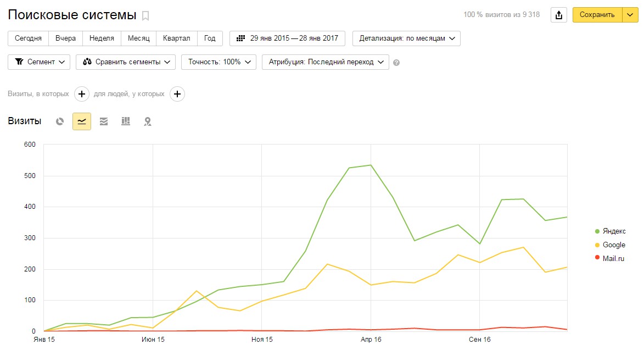This screenshot has width=644, height=355.
Task: Select the Квартал period tab
Action: pos(176,38)
